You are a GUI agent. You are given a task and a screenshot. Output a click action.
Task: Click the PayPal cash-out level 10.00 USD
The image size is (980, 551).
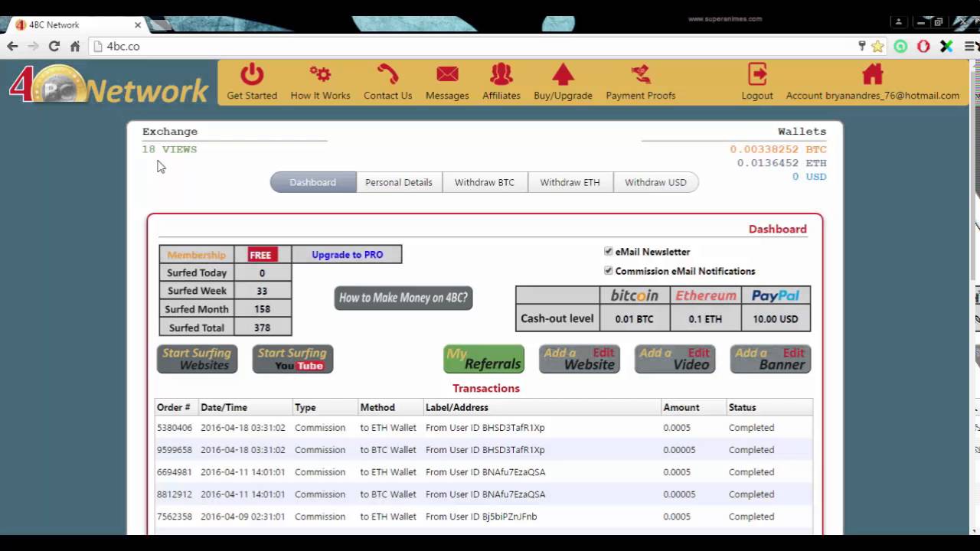tap(775, 318)
